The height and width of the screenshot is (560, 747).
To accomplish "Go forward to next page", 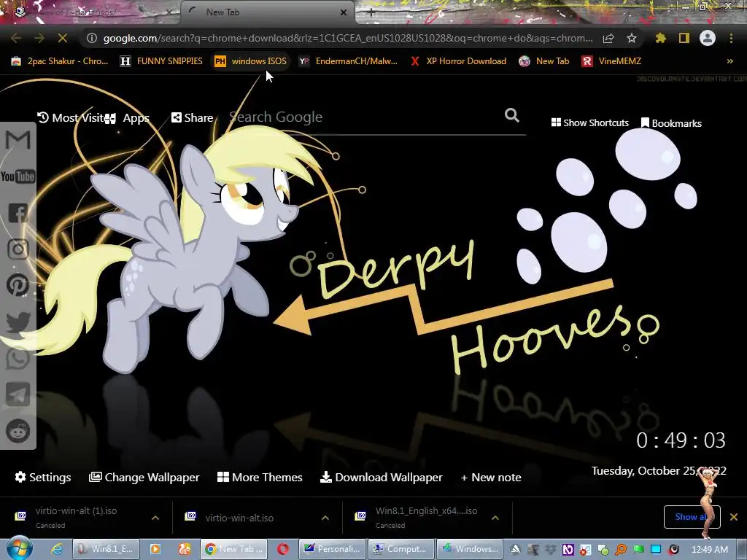I will pyautogui.click(x=39, y=38).
